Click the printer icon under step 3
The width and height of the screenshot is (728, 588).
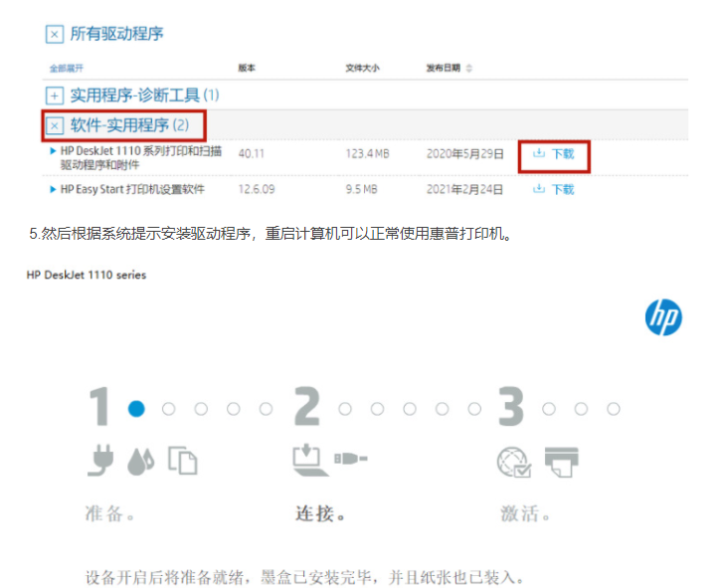560,460
